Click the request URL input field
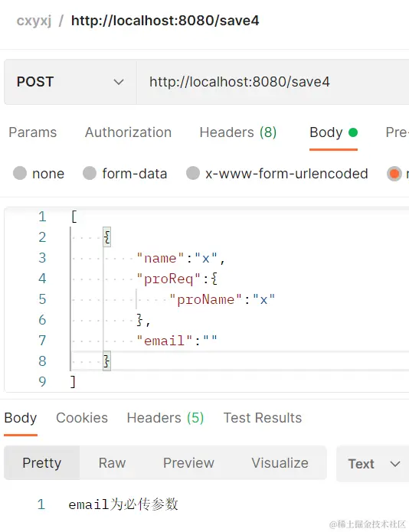 273,82
